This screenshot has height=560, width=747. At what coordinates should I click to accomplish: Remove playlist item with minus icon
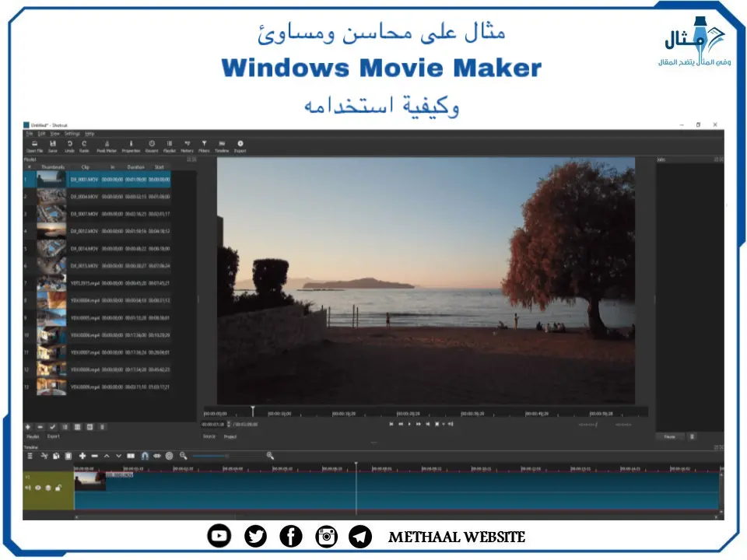40,427
